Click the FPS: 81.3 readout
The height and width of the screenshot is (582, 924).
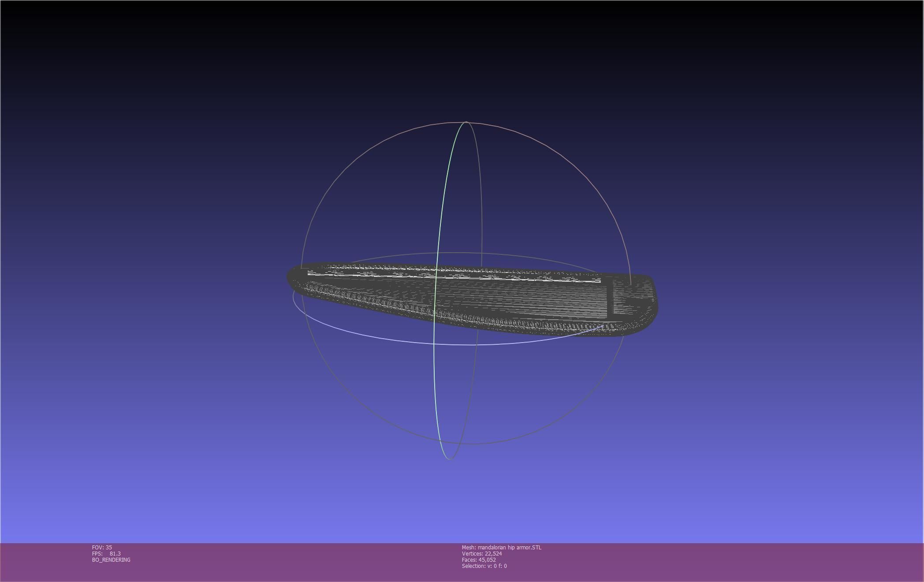[106, 553]
